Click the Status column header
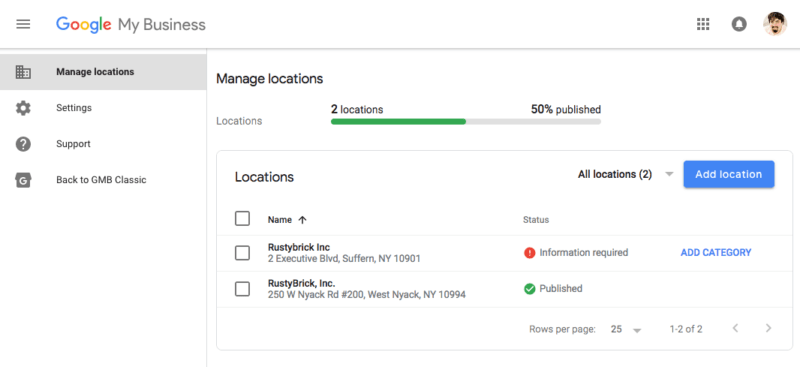 point(536,220)
